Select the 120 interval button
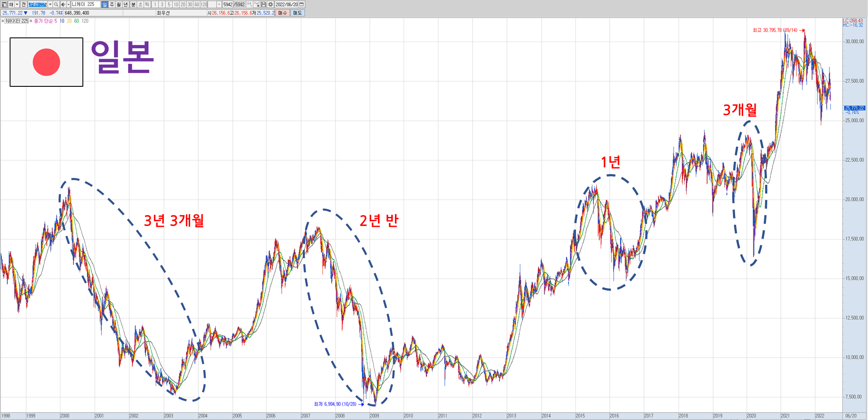Screen dimensions: 868x420 coord(204,4)
